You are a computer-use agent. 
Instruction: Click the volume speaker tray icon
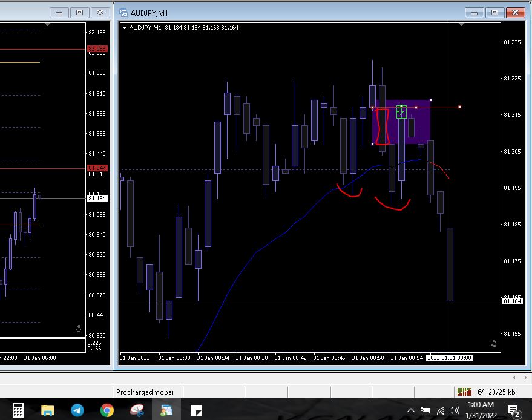(x=454, y=410)
